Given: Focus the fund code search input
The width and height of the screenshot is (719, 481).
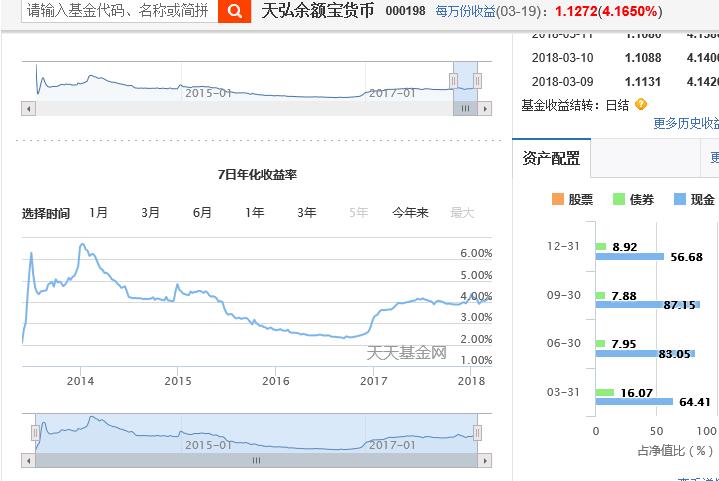Looking at the screenshot, I should coord(120,11).
